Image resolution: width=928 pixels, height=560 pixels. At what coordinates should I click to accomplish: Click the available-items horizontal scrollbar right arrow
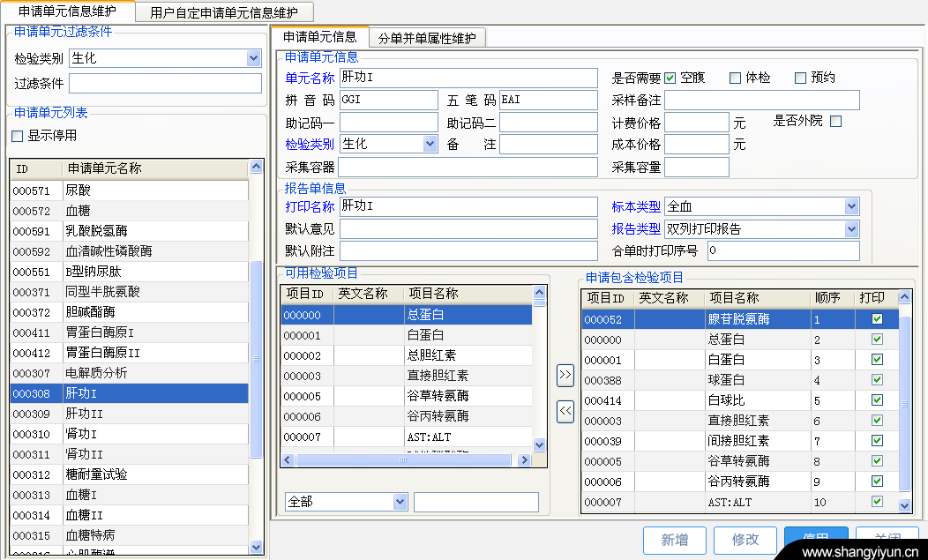click(x=524, y=460)
